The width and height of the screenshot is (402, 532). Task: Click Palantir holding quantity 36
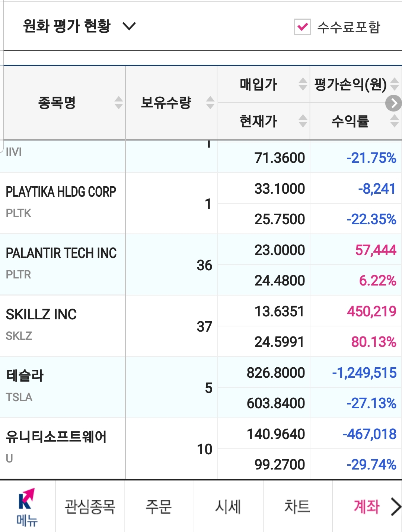pos(204,265)
